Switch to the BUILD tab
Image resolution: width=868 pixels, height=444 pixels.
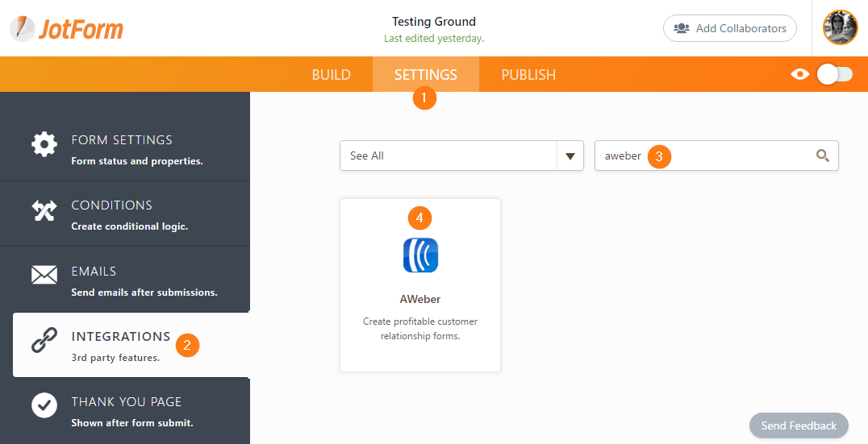[331, 75]
